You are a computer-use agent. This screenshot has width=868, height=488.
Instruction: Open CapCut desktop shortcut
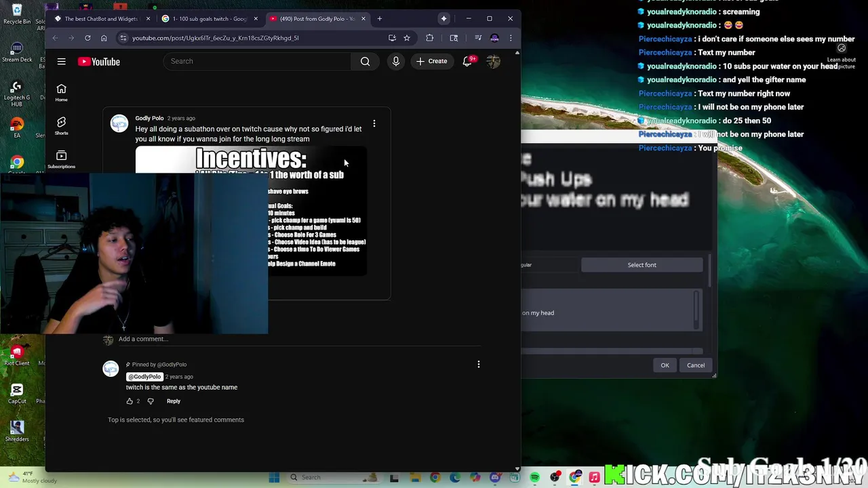[x=17, y=393]
